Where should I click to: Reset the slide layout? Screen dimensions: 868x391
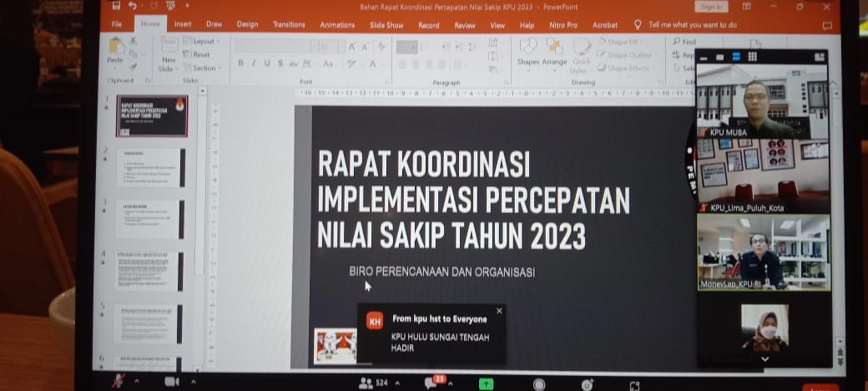[199, 54]
